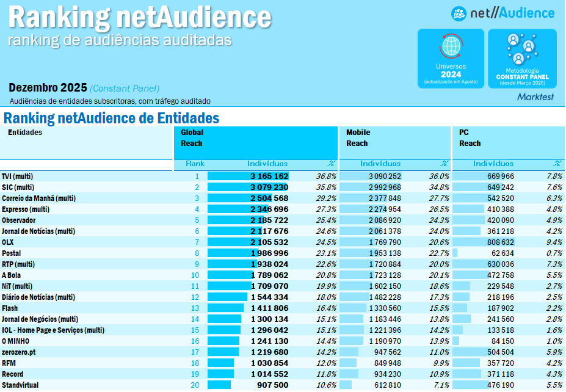This screenshot has height=392, width=566.
Task: Select the Indivíduos header under PC Reach
Action: point(493,164)
